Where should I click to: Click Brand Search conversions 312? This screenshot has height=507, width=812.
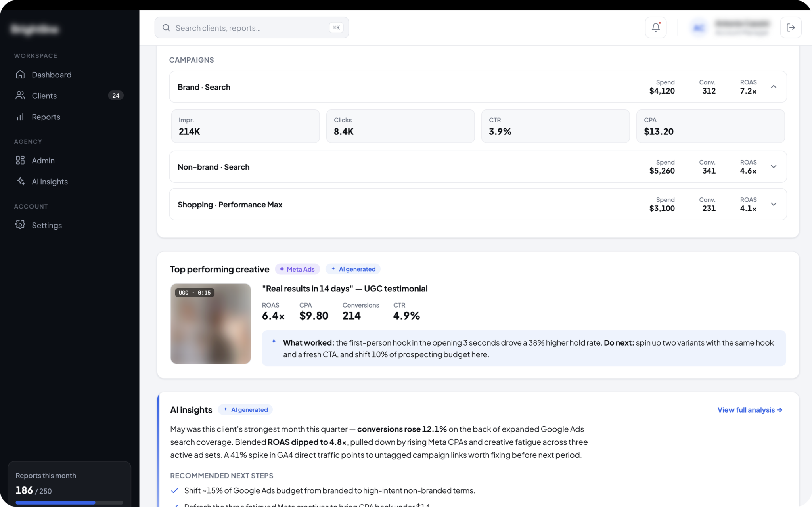(x=709, y=91)
